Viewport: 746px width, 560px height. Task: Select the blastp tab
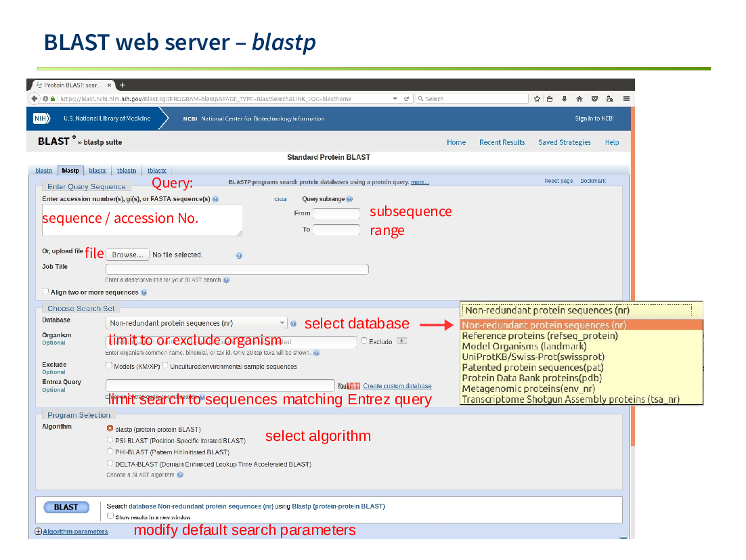tap(70, 171)
